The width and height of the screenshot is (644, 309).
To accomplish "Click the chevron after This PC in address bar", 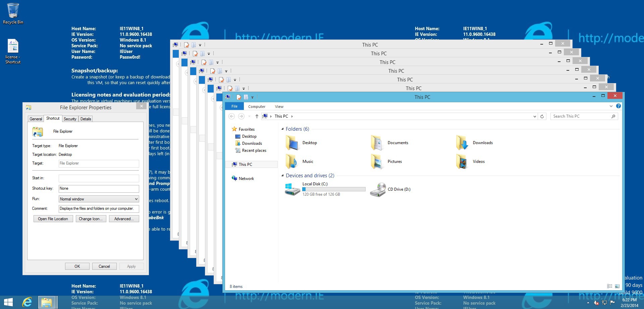I will coord(292,116).
